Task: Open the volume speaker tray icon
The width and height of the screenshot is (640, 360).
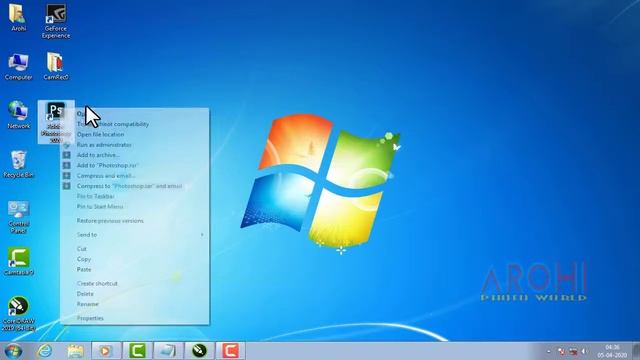Action: (x=584, y=351)
